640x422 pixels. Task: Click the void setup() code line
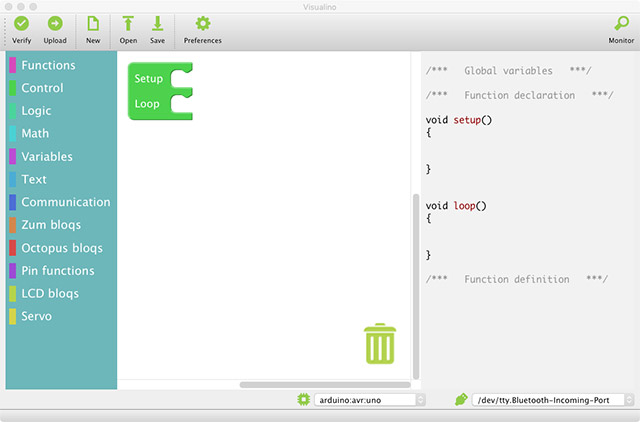459,120
